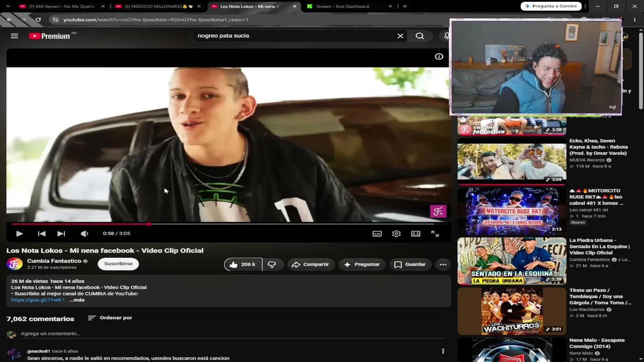Click the YouTube URL in the address bar

(x=156, y=20)
